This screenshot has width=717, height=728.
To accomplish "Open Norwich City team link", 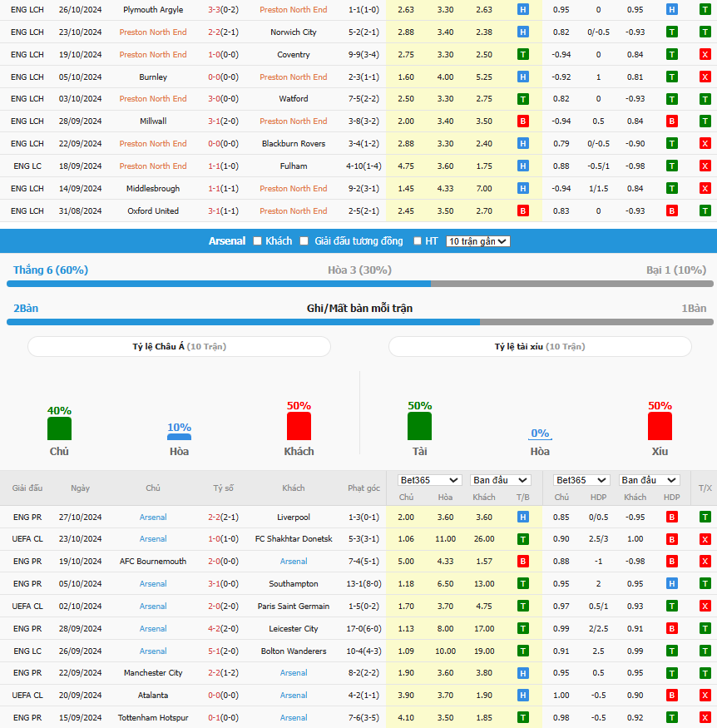I will click(294, 32).
